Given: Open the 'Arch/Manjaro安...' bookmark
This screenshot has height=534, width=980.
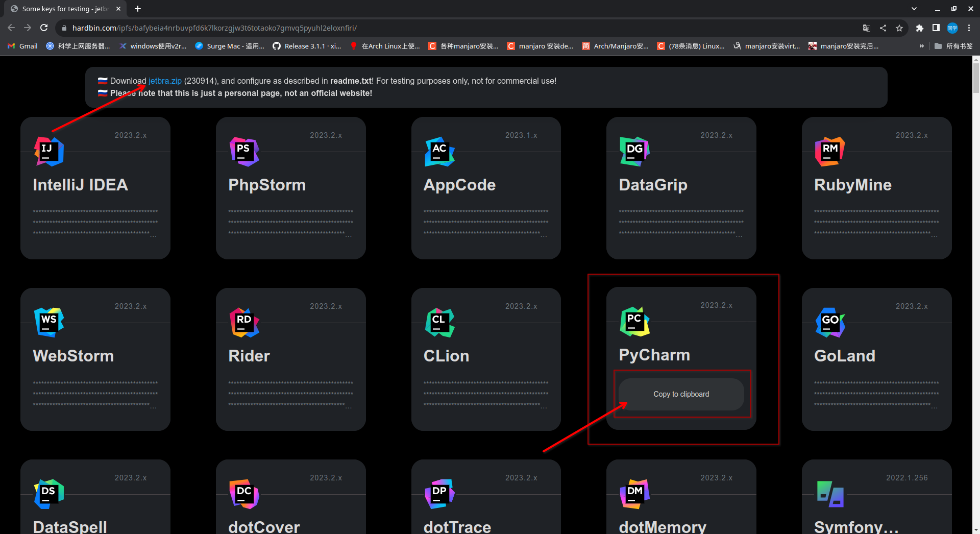Looking at the screenshot, I should click(616, 46).
